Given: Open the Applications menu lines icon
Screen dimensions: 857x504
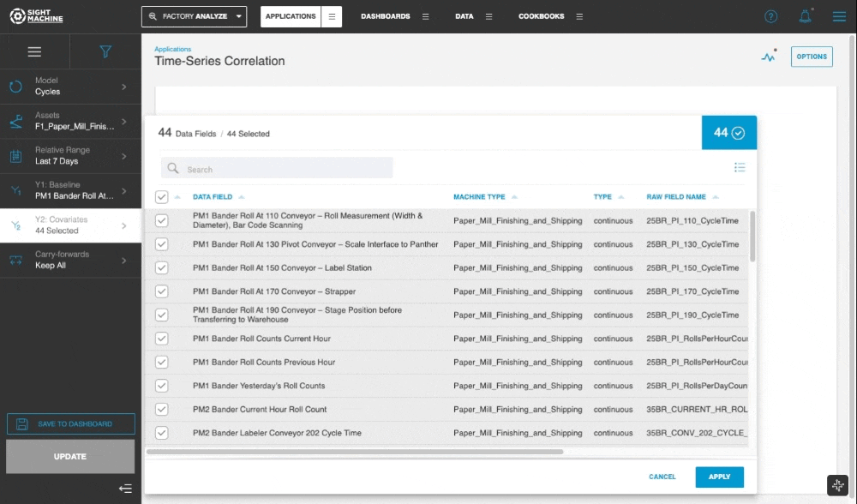Looking at the screenshot, I should (332, 16).
